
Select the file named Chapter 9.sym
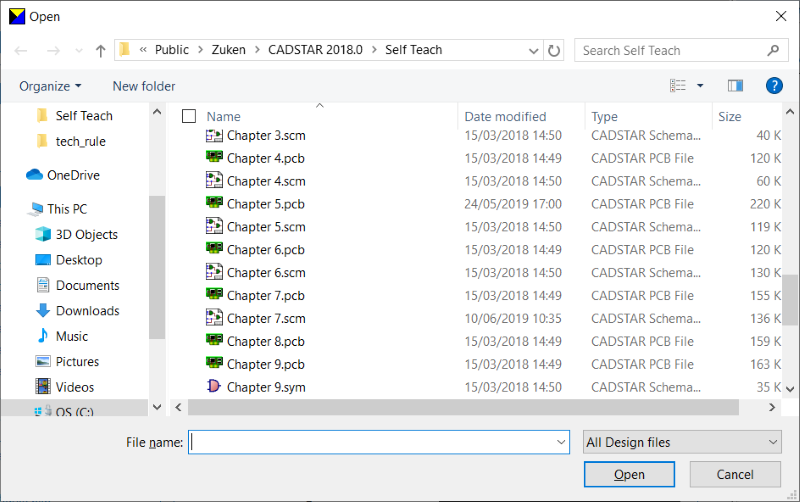tap(266, 387)
